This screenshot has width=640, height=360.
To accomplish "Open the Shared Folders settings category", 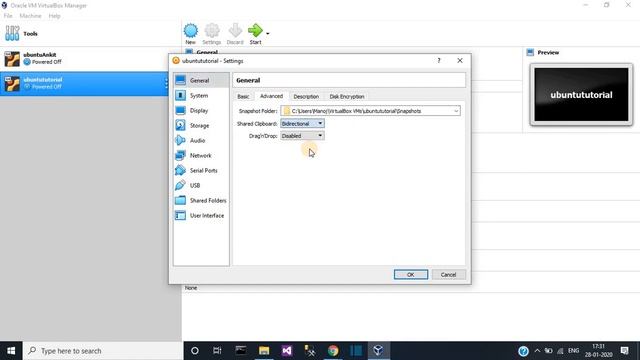I will pos(201,200).
